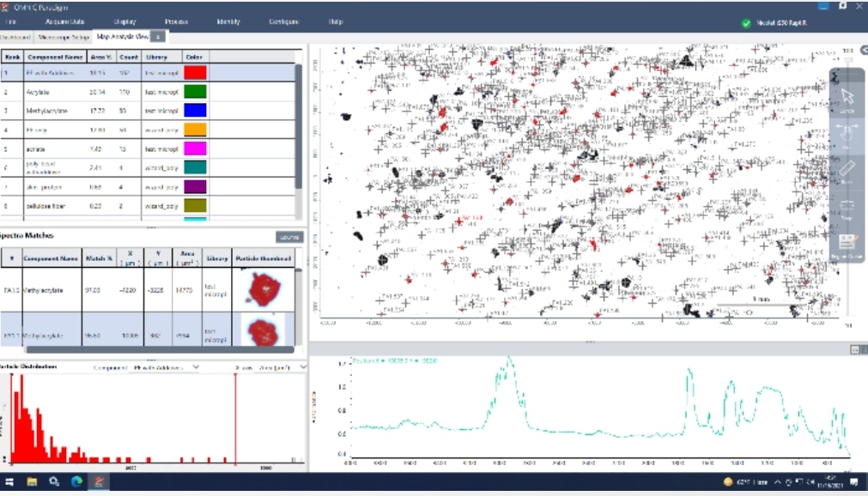Image resolution: width=868 pixels, height=496 pixels.
Task: Open the Component dropdown in Particle Distribution
Action: pos(163,366)
